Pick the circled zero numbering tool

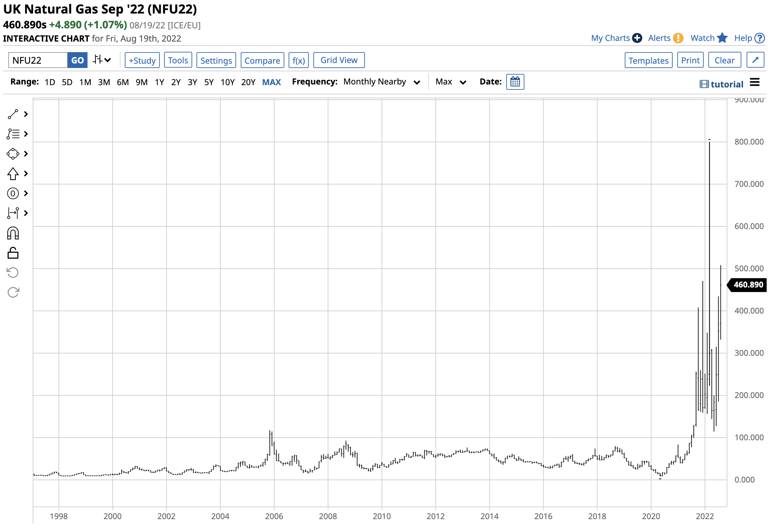coord(13,194)
